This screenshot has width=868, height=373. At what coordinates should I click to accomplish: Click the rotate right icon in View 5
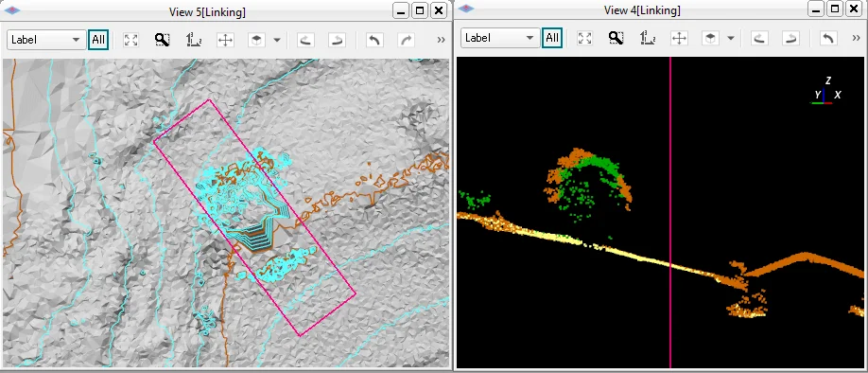[x=337, y=40]
